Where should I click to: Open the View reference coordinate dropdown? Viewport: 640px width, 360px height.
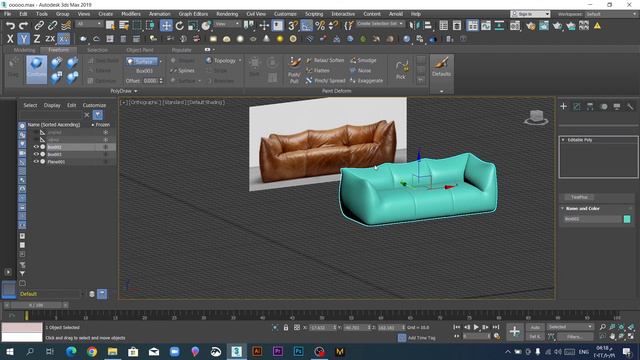click(x=227, y=24)
